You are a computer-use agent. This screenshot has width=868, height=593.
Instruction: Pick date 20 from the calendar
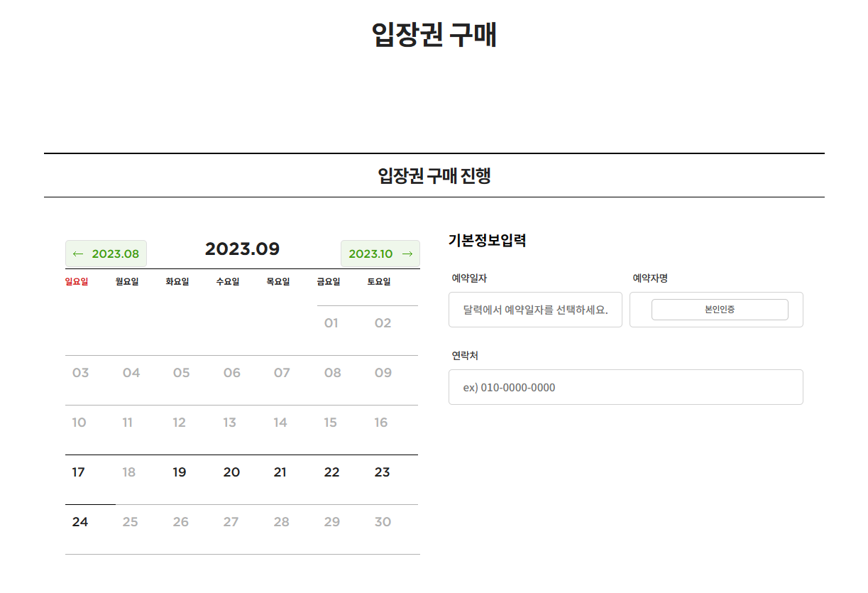(230, 472)
